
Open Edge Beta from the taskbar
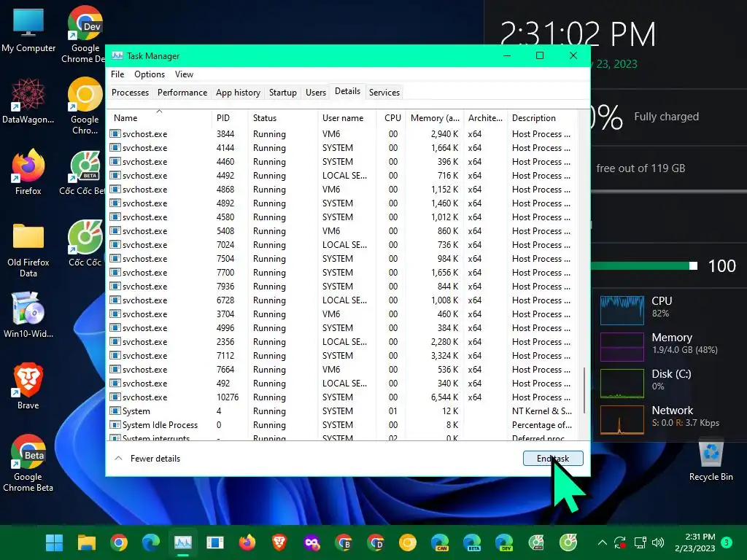coord(472,542)
